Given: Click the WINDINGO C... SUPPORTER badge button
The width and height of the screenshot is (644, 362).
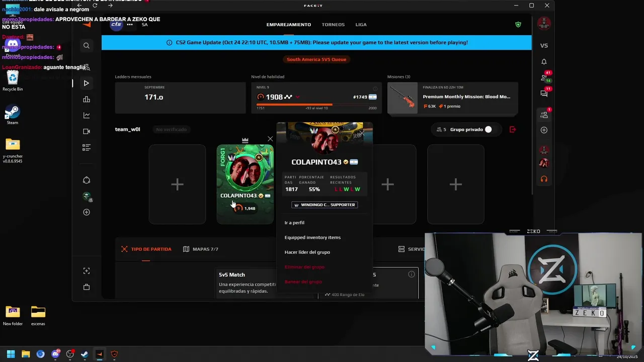Looking at the screenshot, I should pos(325,205).
